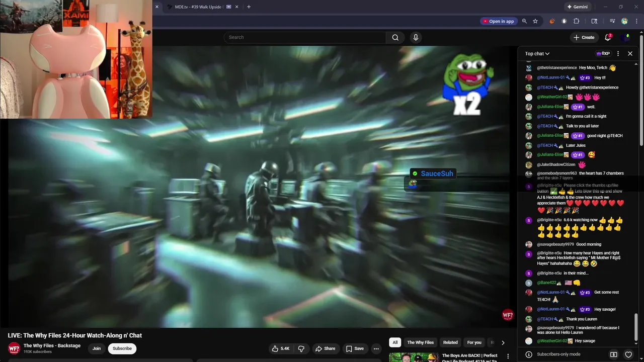Open The Boys Are BACK video title
Viewport: 644px width, 362px height.
pyautogui.click(x=470, y=357)
